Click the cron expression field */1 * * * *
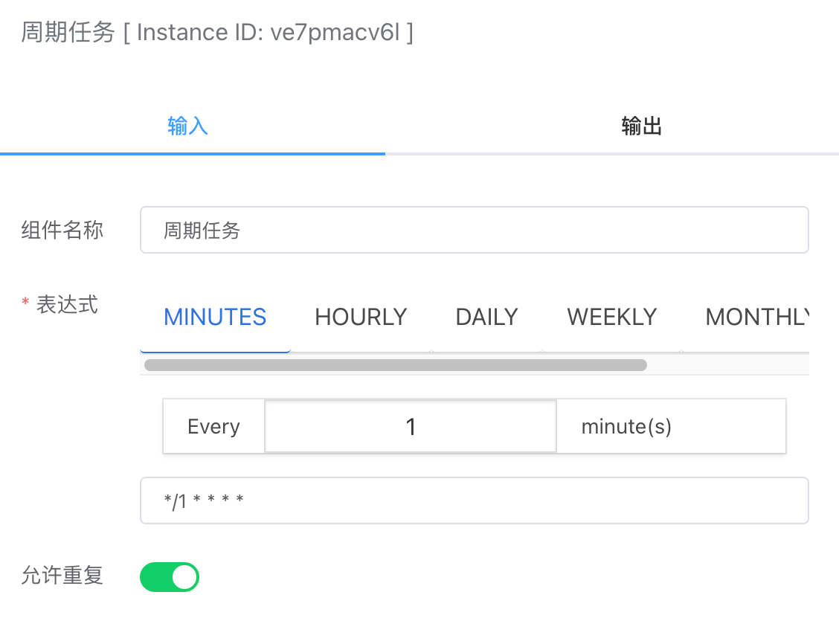839x644 pixels. click(474, 500)
